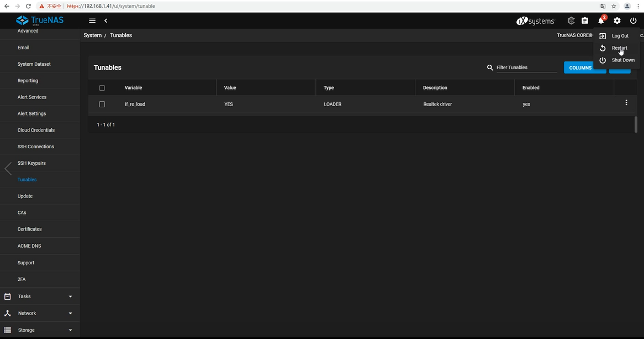Viewport: 644px width, 339px height.
Task: Open row options for if_re_load
Action: (x=626, y=103)
